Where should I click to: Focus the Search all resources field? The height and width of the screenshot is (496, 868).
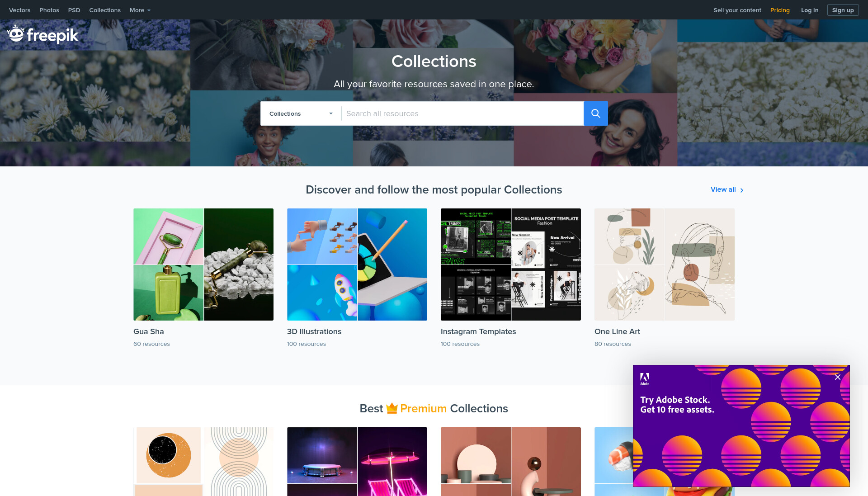462,113
